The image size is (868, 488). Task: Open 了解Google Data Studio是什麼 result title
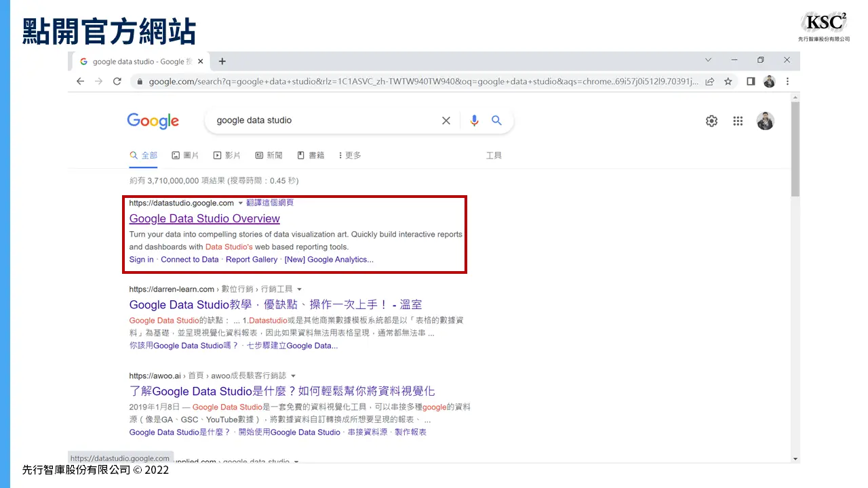(282, 391)
